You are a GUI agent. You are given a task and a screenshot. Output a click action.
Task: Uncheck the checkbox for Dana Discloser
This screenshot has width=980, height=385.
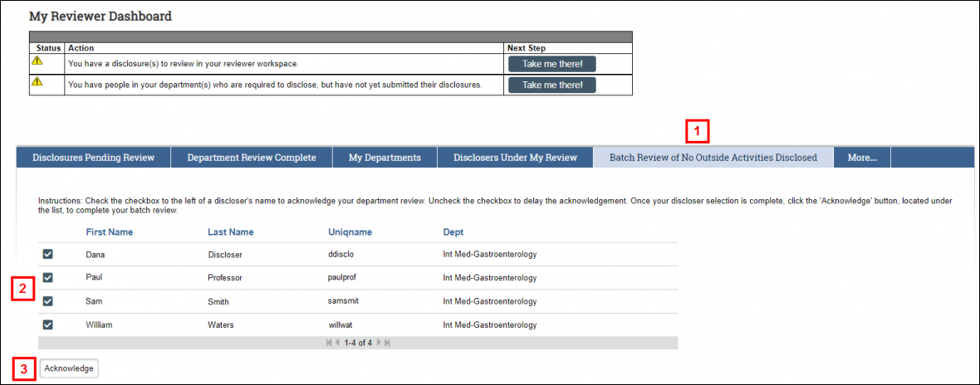click(47, 254)
